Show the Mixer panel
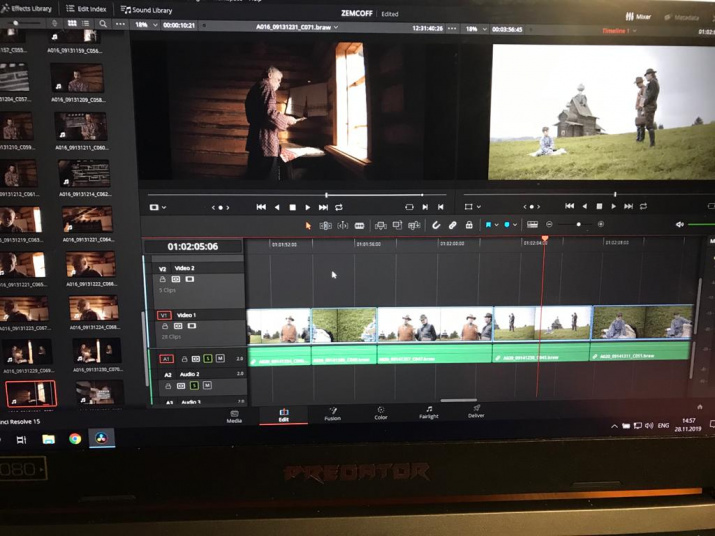 (x=638, y=17)
